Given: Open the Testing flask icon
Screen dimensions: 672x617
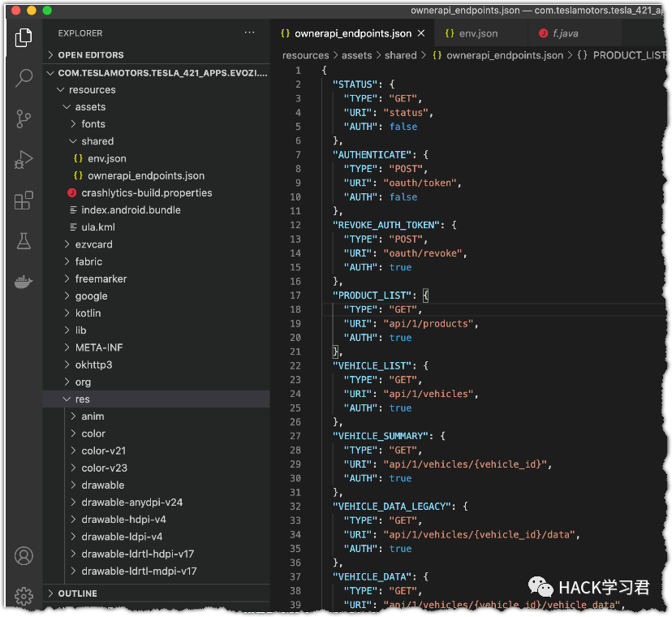Looking at the screenshot, I should point(24,241).
